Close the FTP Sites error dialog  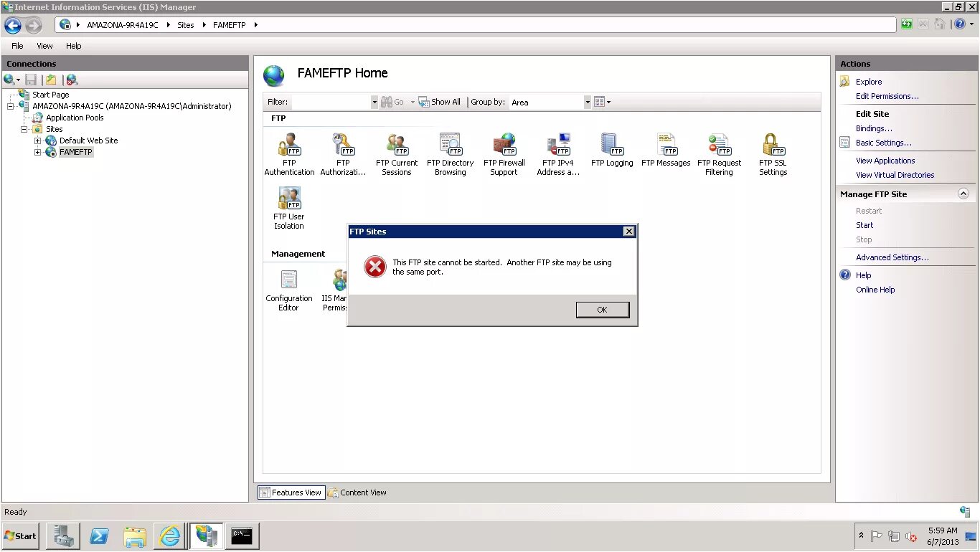[x=628, y=232]
